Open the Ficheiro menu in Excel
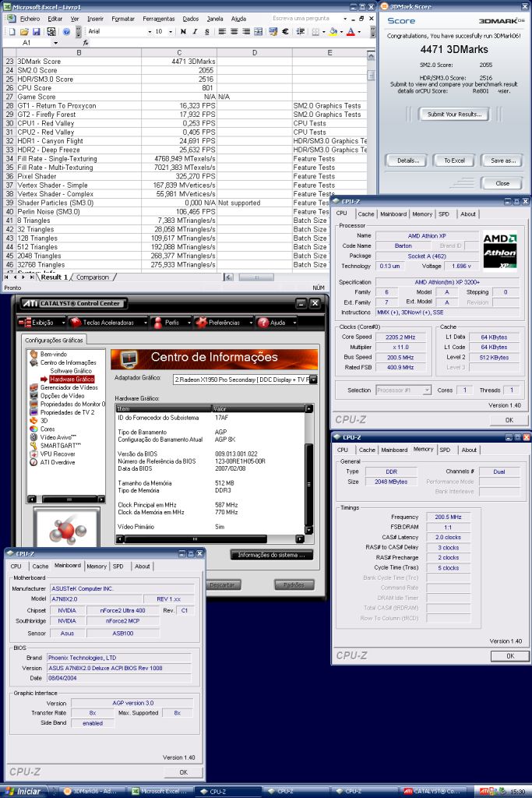 pyautogui.click(x=30, y=19)
